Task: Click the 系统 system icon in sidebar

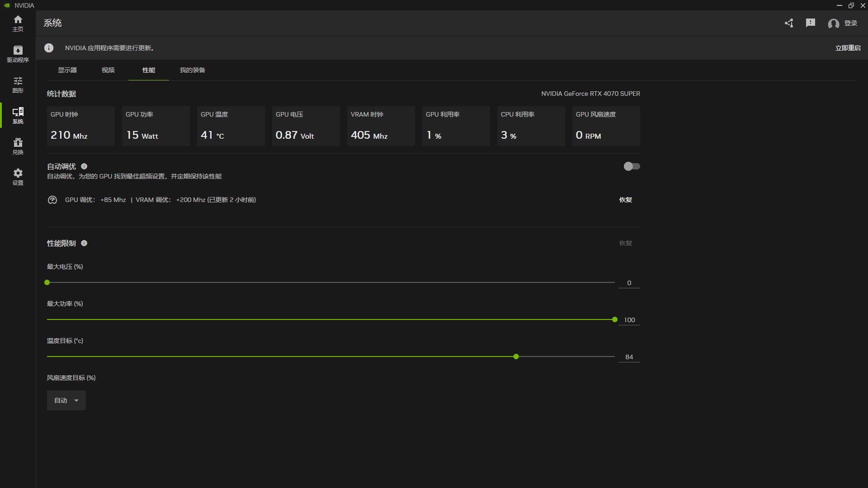Action: 17,115
